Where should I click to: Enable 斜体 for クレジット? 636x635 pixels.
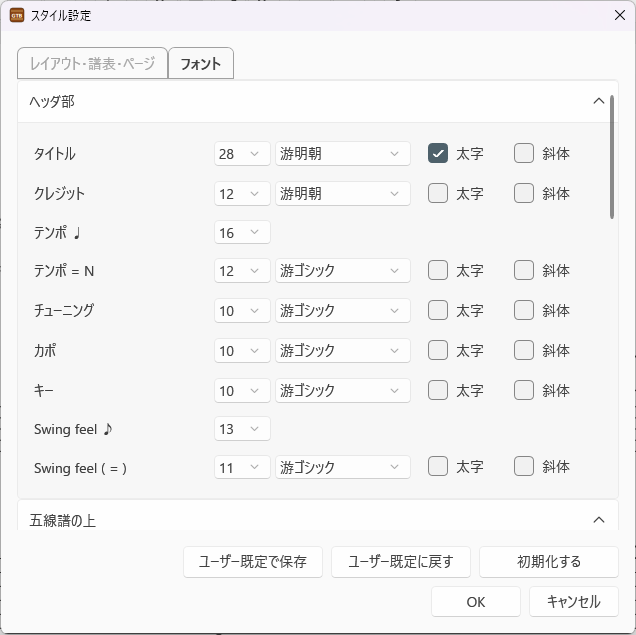pyautogui.click(x=524, y=193)
